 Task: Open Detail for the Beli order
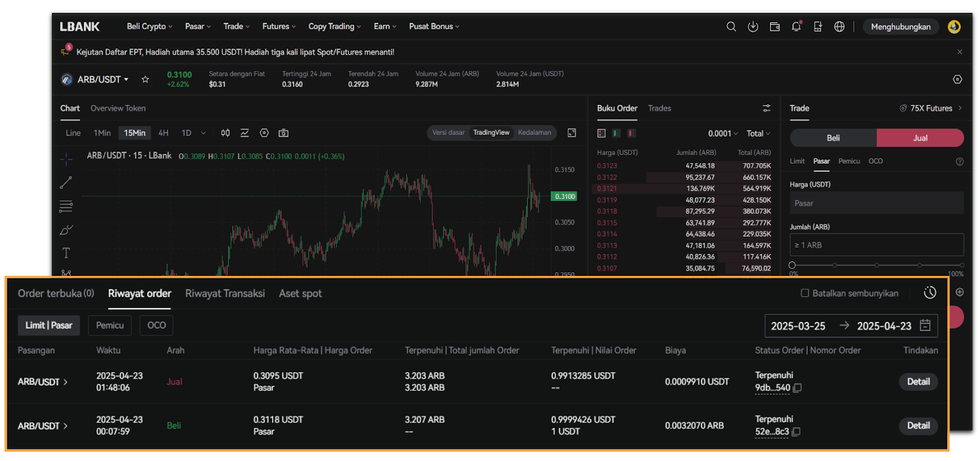tap(918, 425)
